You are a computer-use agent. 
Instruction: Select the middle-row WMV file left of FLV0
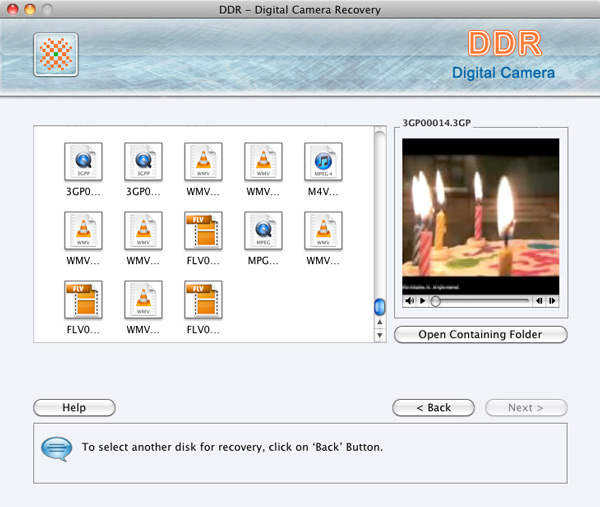[143, 231]
